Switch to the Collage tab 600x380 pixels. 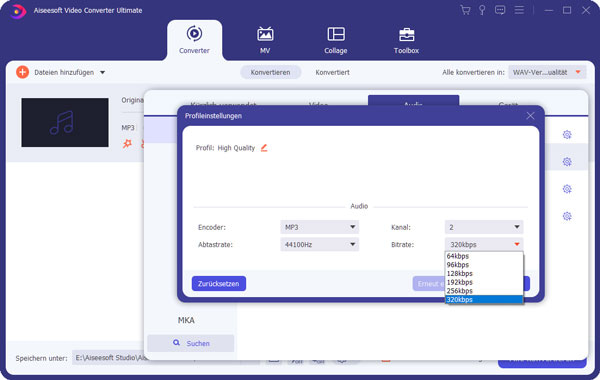(x=336, y=41)
